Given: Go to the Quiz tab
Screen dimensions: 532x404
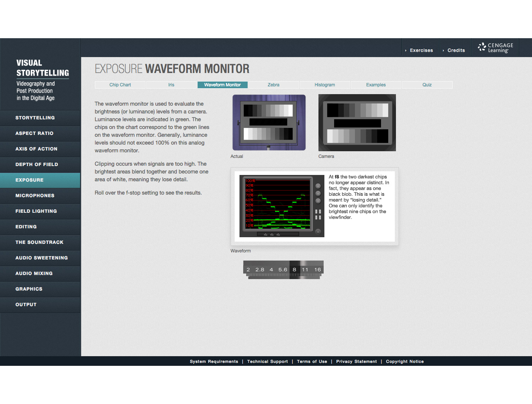Looking at the screenshot, I should 427,85.
